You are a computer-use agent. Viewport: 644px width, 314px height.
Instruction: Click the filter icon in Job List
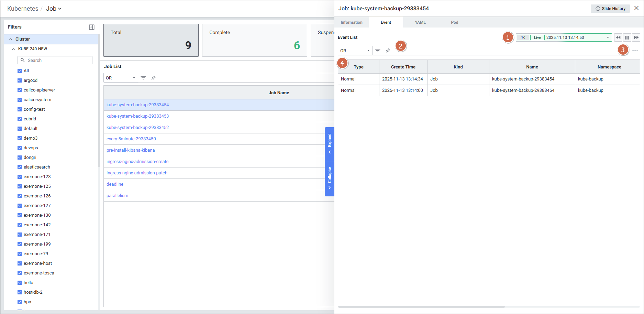(143, 78)
